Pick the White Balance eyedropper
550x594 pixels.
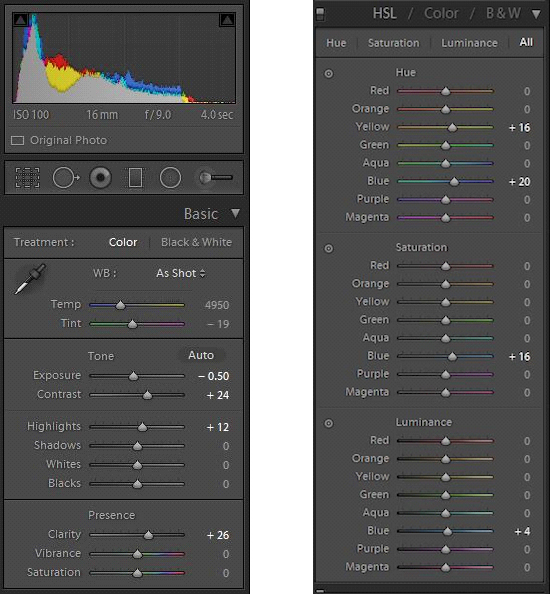pyautogui.click(x=30, y=279)
